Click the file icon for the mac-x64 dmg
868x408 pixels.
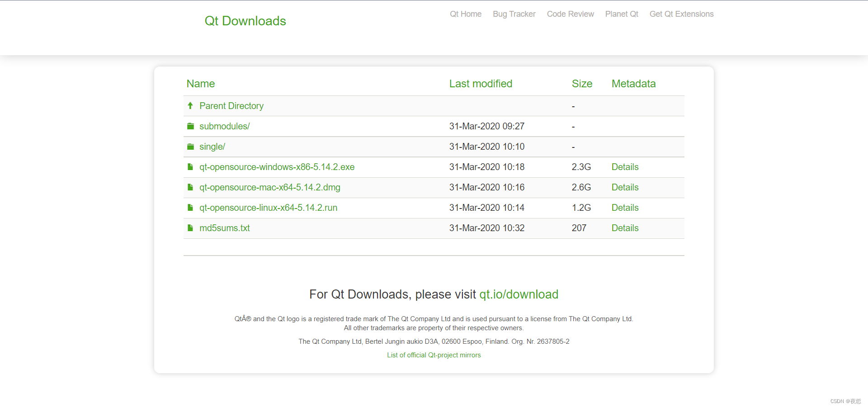coord(190,187)
